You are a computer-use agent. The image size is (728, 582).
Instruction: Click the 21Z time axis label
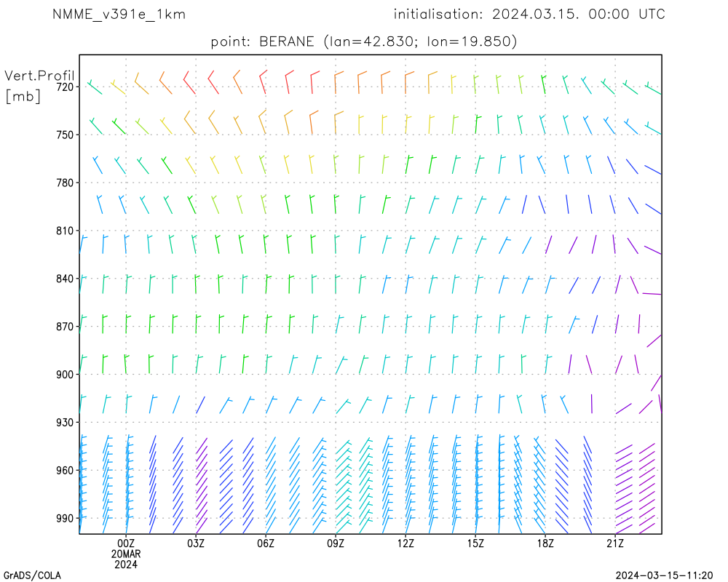pos(615,543)
